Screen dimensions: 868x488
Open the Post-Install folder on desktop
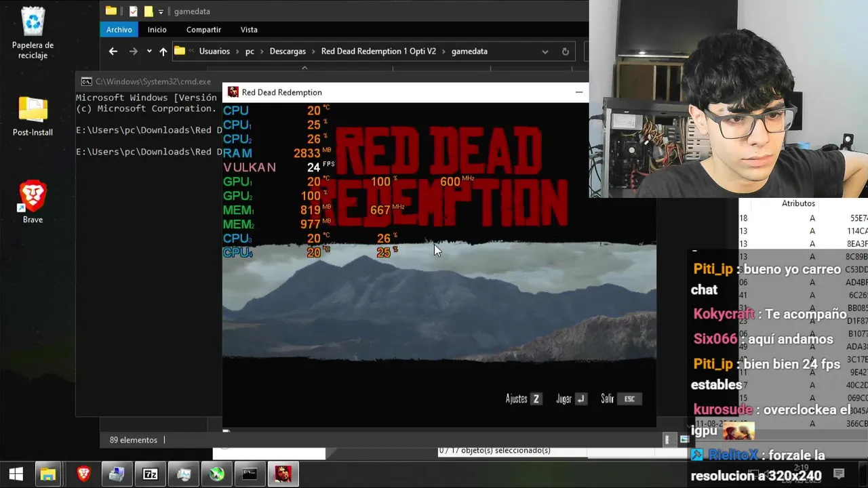coord(33,117)
